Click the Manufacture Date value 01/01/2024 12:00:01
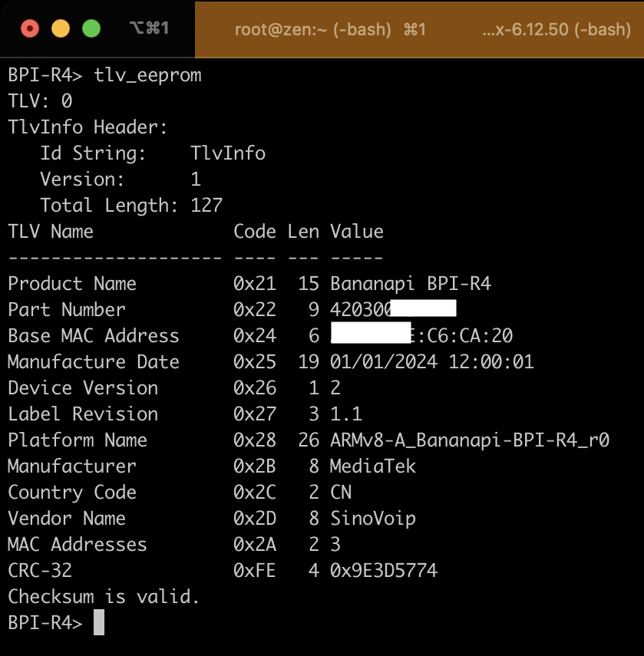Screen dimensions: 644x656 (x=432, y=362)
